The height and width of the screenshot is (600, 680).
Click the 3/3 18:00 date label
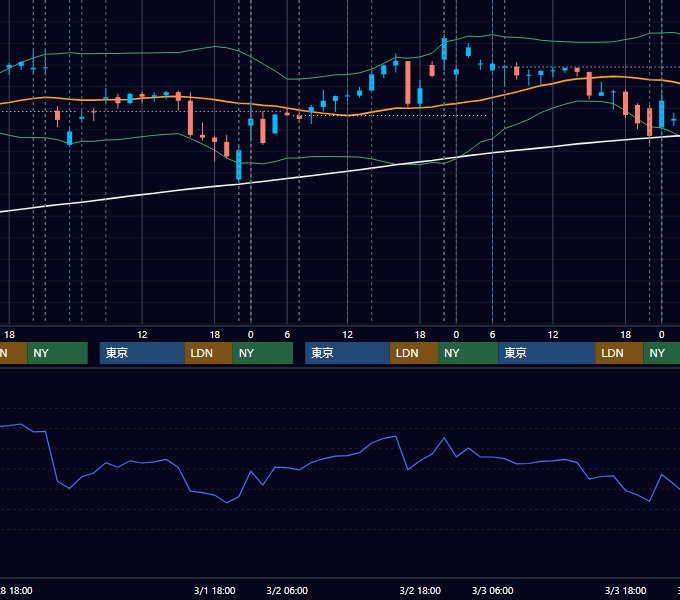625,590
